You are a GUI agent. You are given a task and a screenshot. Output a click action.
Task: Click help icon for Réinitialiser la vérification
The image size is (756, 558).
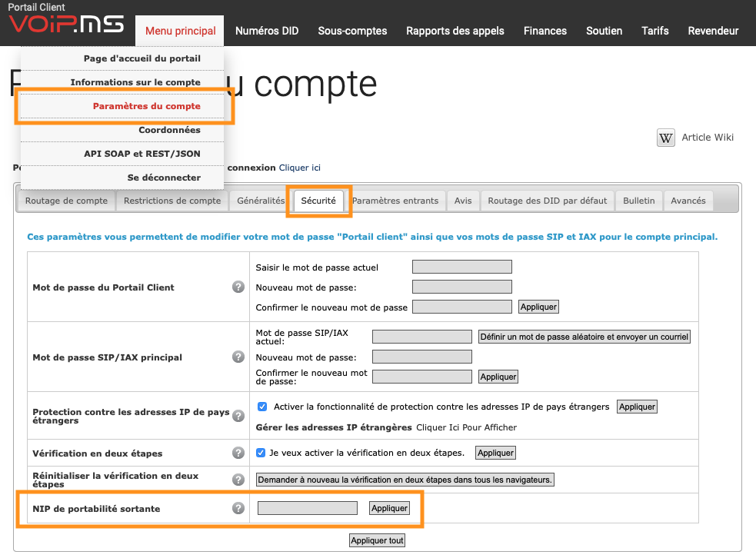tap(238, 480)
